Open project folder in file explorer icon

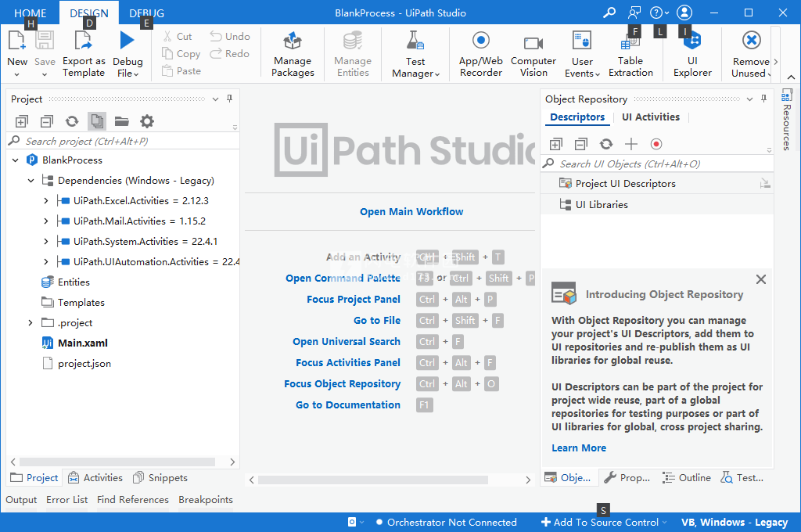click(121, 121)
